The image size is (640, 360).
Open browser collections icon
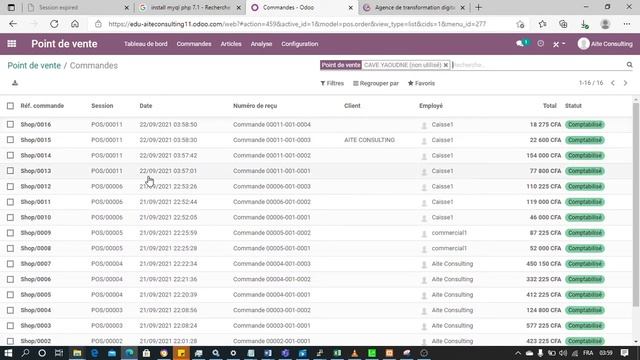tap(563, 24)
